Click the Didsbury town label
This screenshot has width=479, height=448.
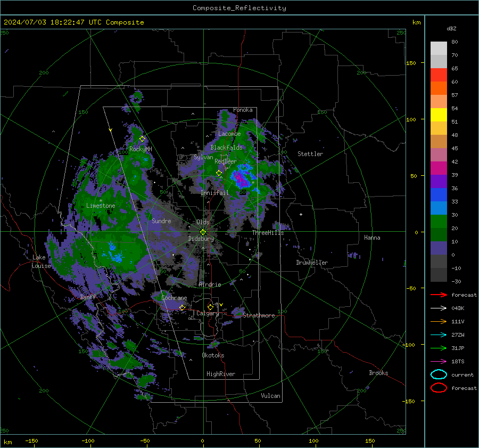coord(201,239)
